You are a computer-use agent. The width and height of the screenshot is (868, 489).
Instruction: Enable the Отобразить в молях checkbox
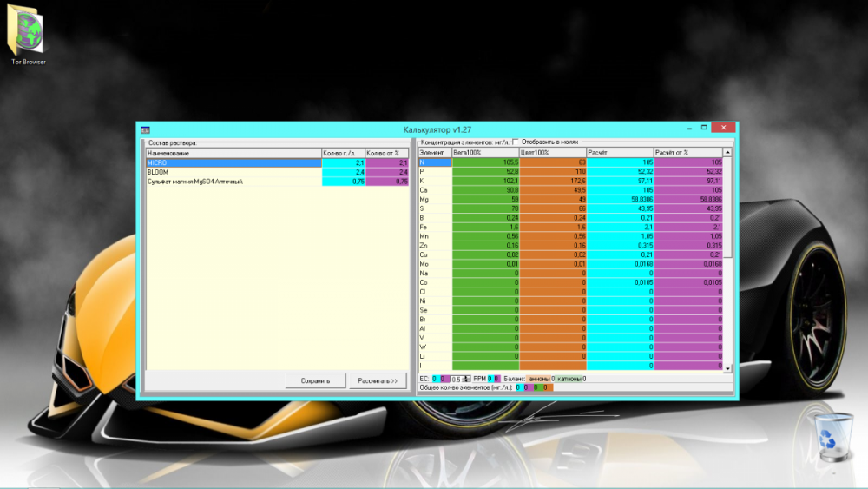516,142
